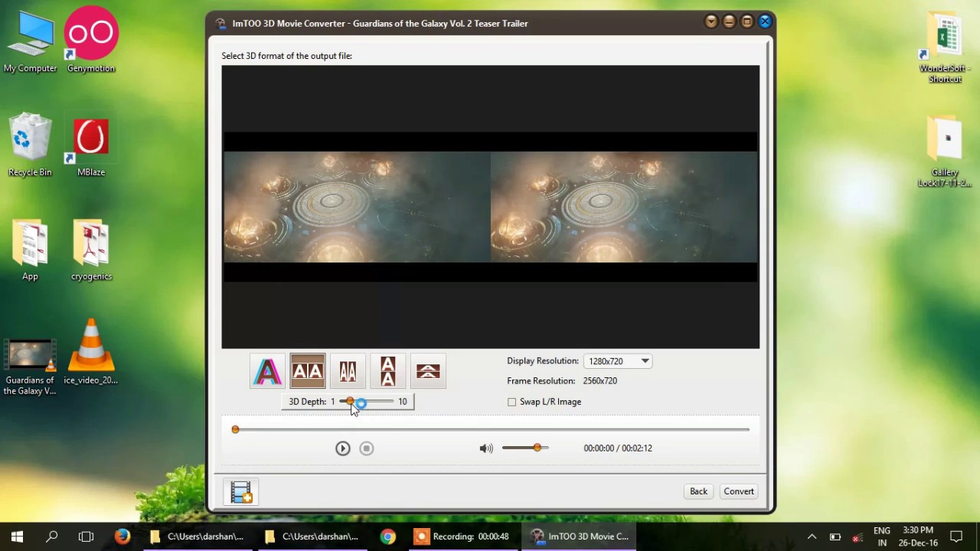Screen dimensions: 980x551
Task: Click the ImTOO app icon in title bar
Action: click(220, 23)
